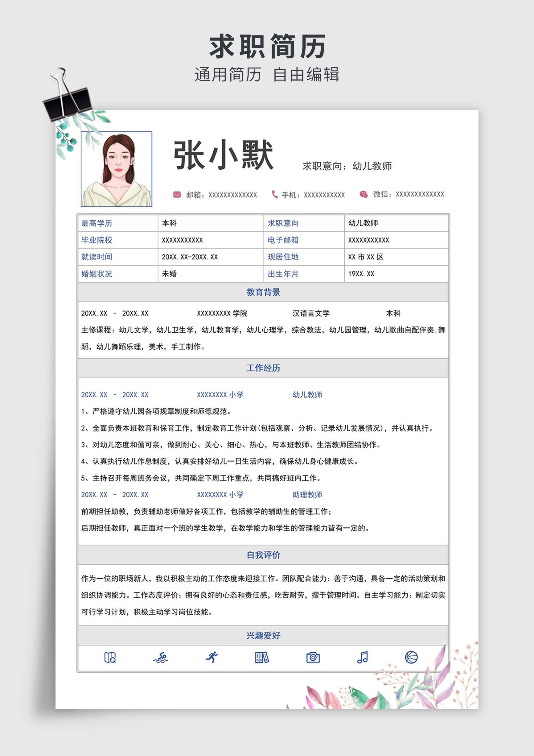
Task: Click the phone handset icon
Action: (275, 194)
